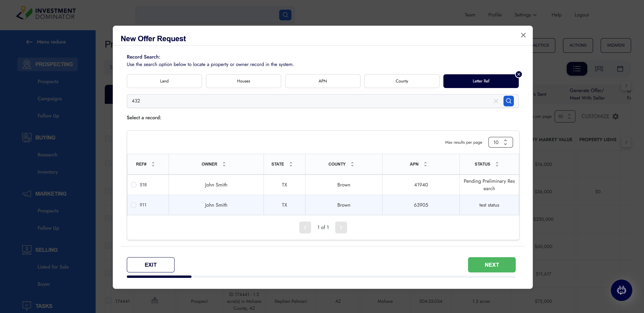Screen dimensions: 644x313
Task: Open the calendar view icon
Action: tap(620, 68)
